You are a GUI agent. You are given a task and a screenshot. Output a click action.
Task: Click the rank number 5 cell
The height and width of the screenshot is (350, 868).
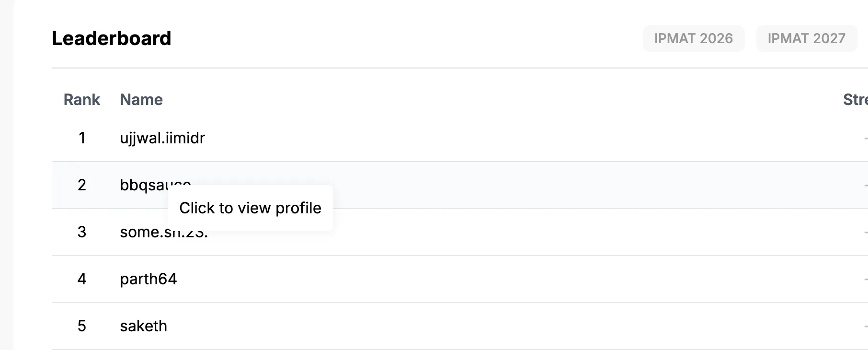82,326
